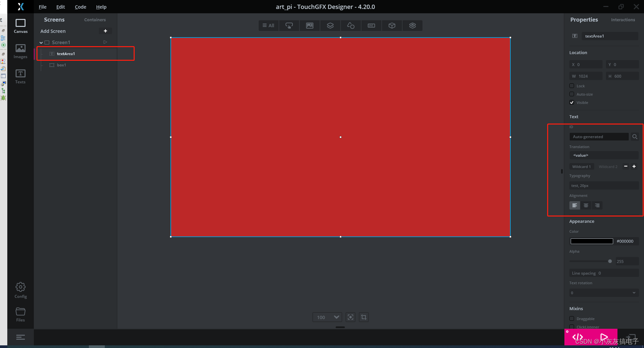Open the Help menu
This screenshot has height=348, width=644.
coord(101,7)
